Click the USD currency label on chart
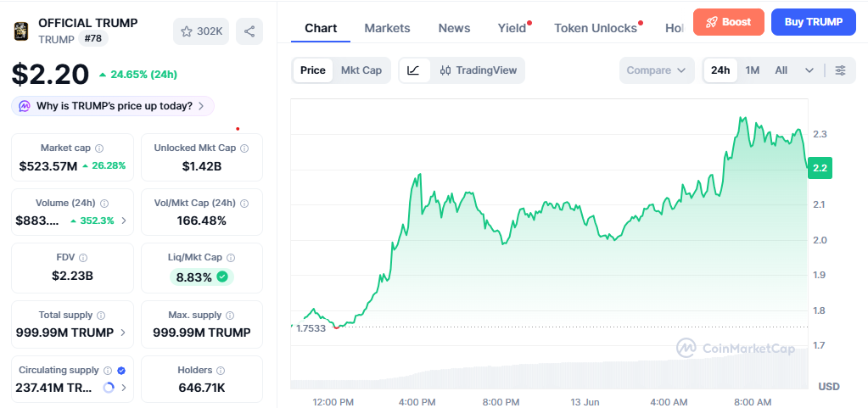The height and width of the screenshot is (408, 868). pyautogui.click(x=829, y=386)
